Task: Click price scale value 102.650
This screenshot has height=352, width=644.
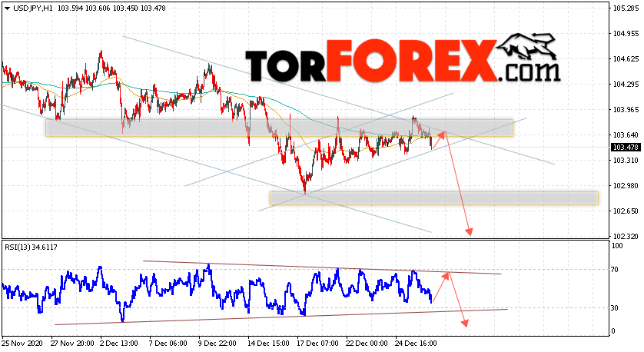Action: (626, 211)
